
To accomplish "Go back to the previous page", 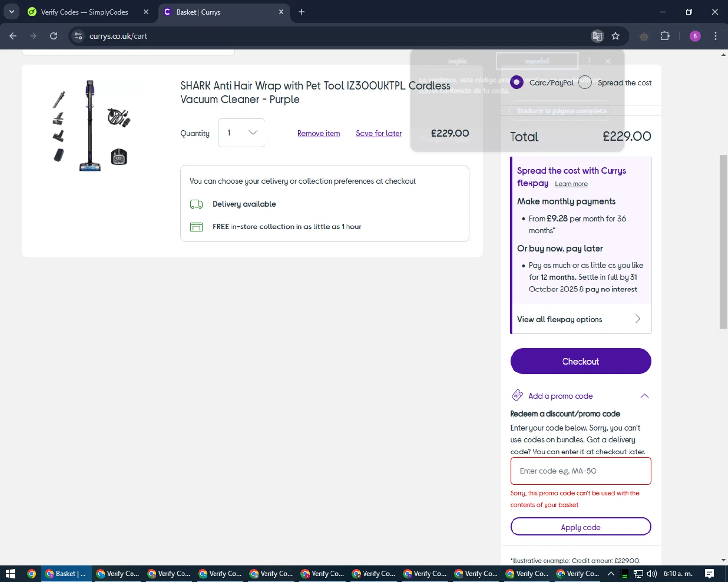I will click(x=13, y=36).
